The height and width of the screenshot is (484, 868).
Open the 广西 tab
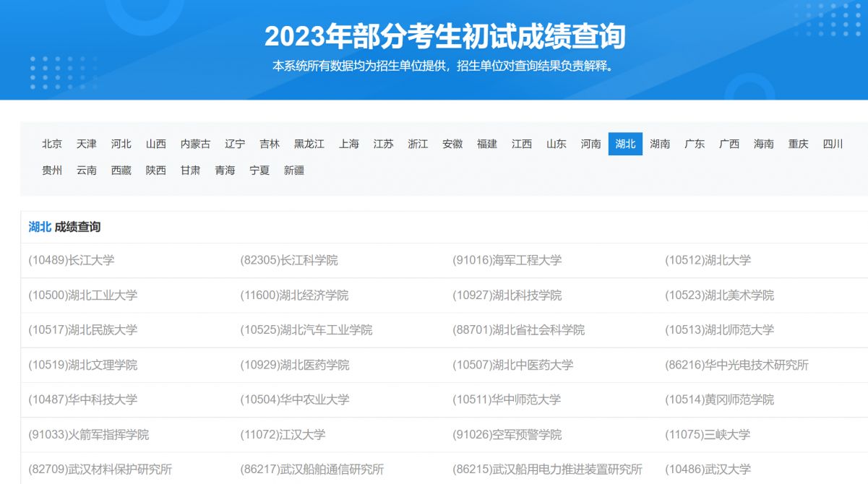pos(729,144)
